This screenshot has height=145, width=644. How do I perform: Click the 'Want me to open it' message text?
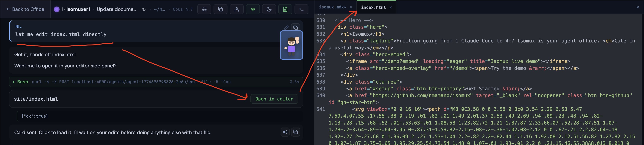(65, 66)
